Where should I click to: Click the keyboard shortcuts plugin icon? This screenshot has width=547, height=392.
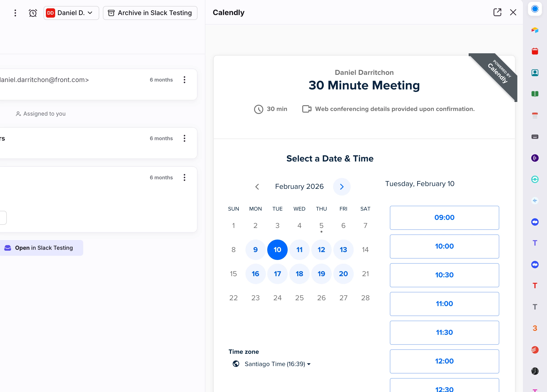tap(535, 137)
